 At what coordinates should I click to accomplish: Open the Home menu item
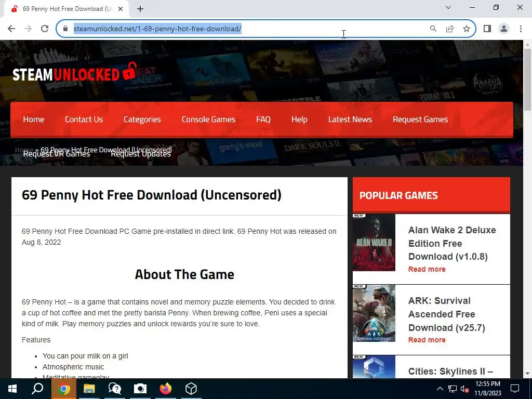click(x=34, y=119)
